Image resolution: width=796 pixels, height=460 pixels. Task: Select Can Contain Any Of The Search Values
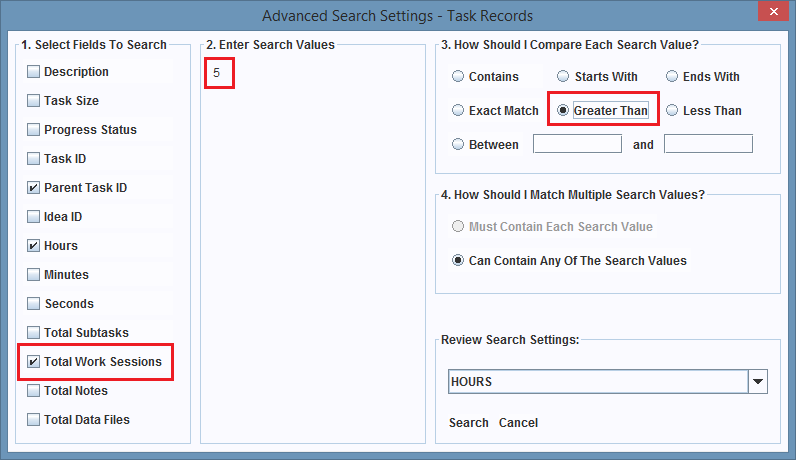458,261
